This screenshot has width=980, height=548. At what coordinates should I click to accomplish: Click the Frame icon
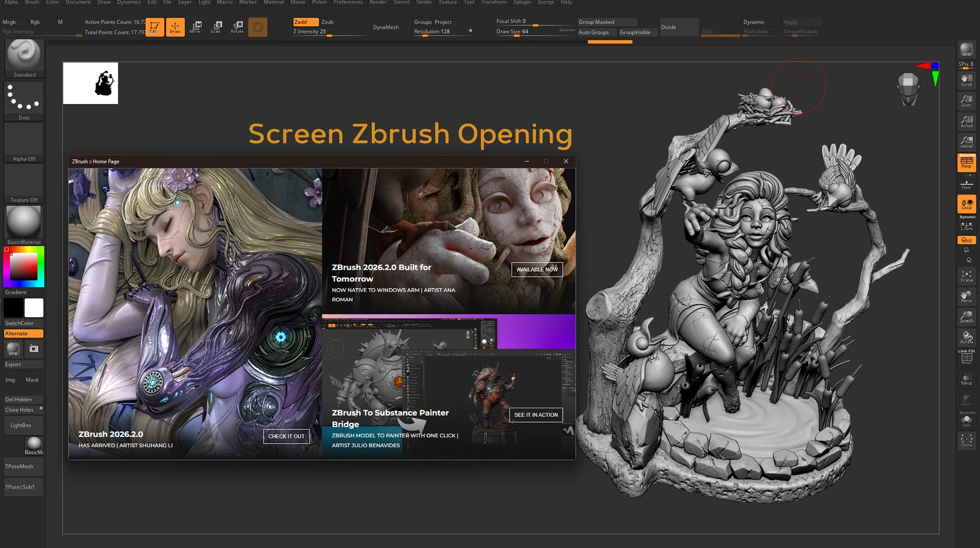(x=966, y=276)
